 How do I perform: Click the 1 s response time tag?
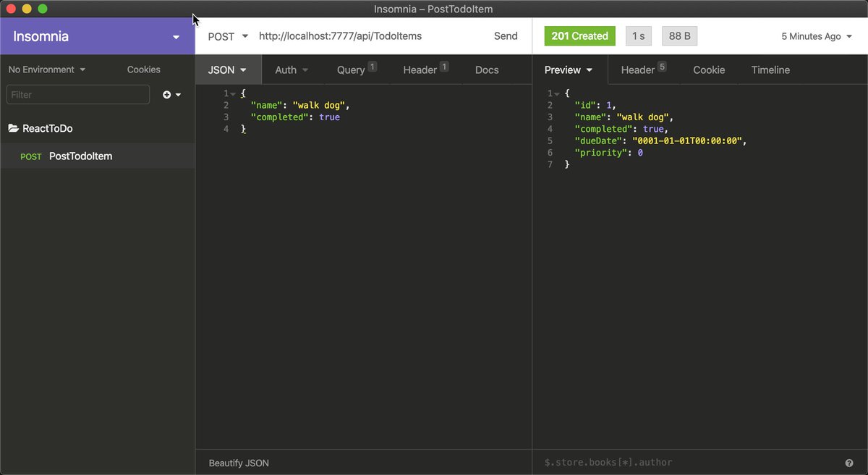click(639, 36)
